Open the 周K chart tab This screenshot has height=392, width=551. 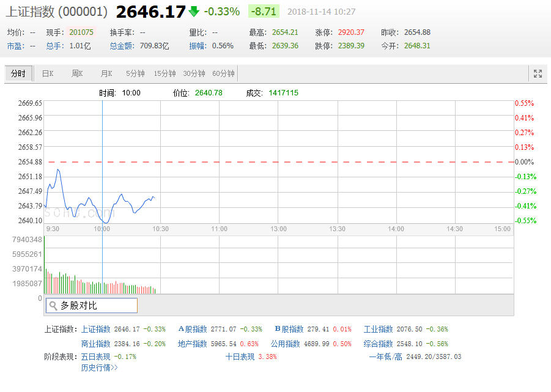pyautogui.click(x=77, y=74)
